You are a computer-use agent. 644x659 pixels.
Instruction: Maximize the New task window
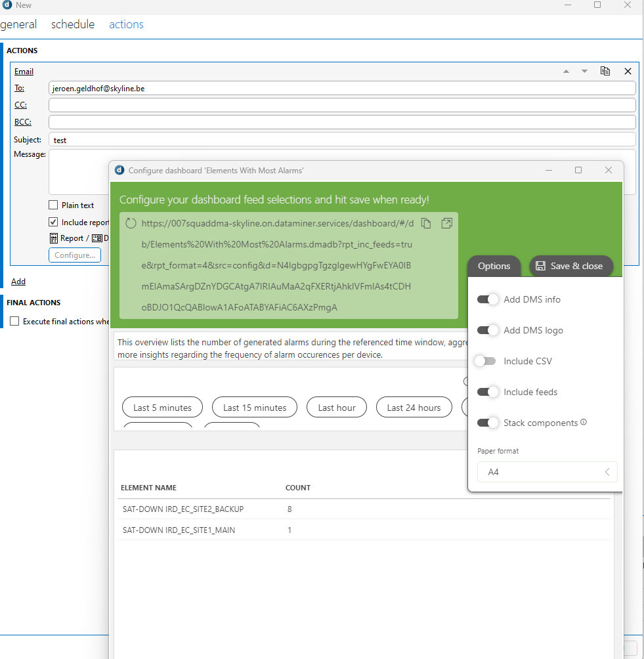[x=597, y=5]
